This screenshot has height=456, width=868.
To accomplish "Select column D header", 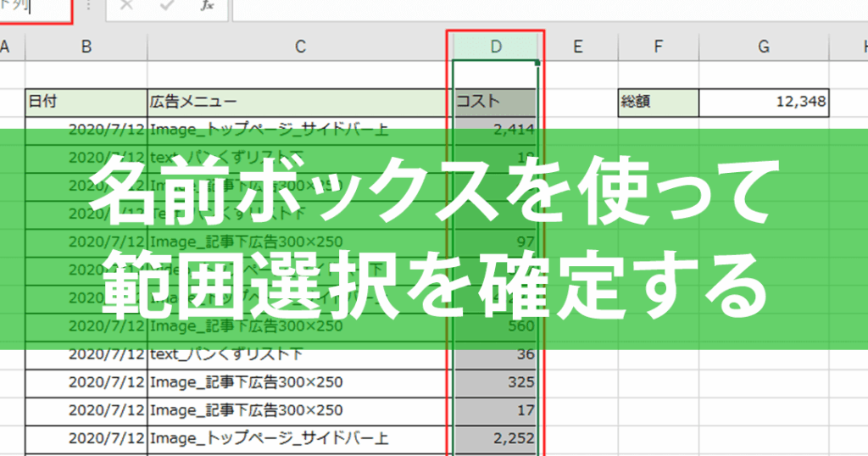I will [495, 47].
